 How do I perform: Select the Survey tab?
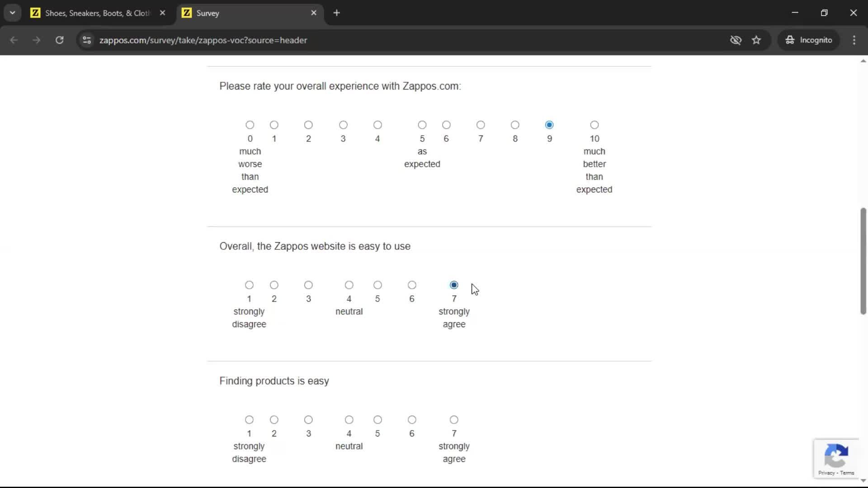249,13
